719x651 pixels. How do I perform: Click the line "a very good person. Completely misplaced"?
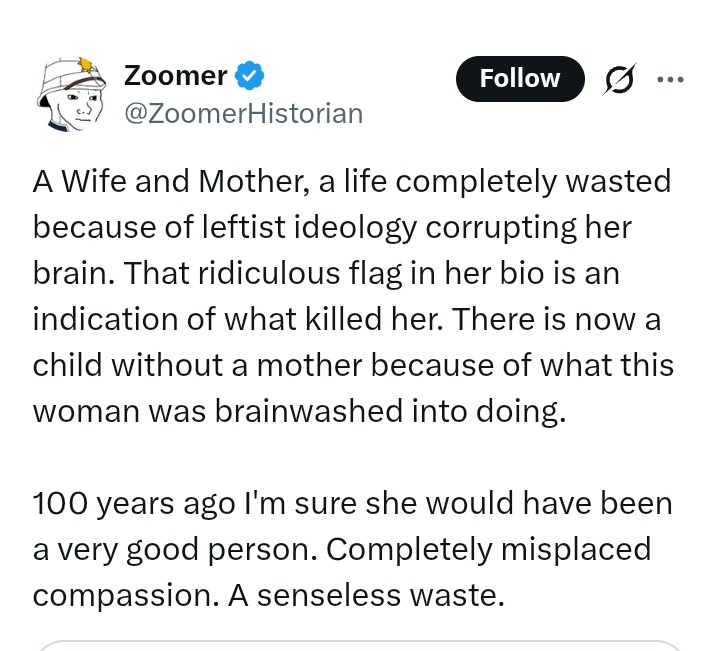coord(341,548)
